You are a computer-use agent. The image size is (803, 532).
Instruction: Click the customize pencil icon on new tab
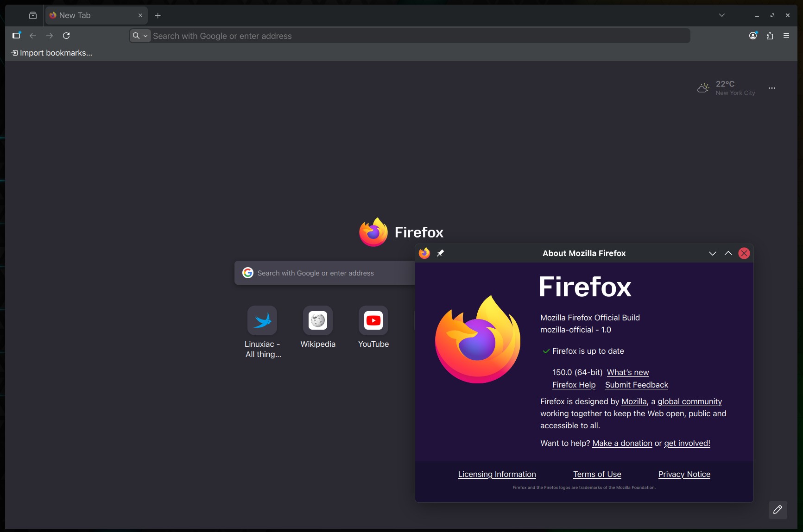(778, 509)
